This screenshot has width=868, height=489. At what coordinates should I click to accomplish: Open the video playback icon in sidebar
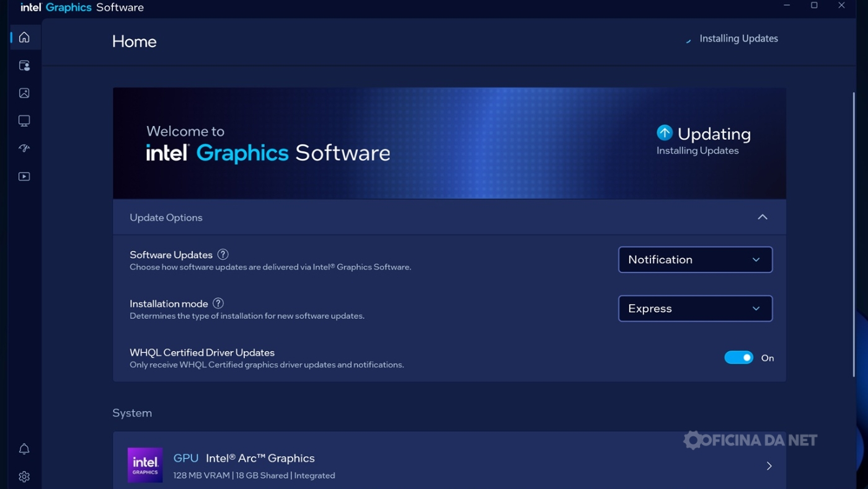(x=24, y=176)
